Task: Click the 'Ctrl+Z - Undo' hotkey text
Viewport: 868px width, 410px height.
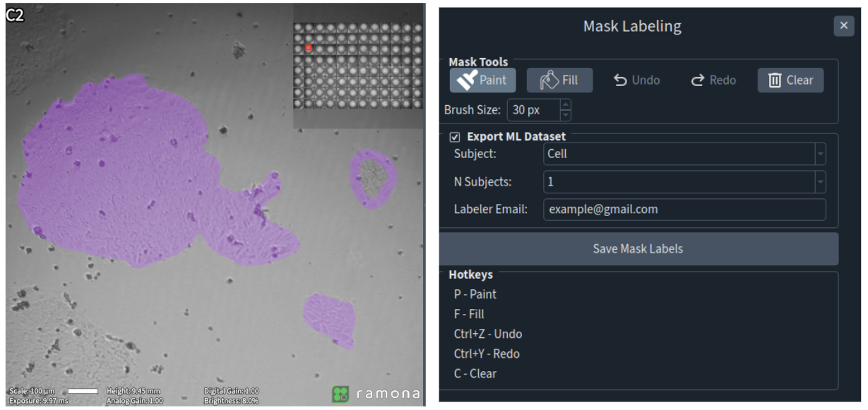Action: click(488, 334)
